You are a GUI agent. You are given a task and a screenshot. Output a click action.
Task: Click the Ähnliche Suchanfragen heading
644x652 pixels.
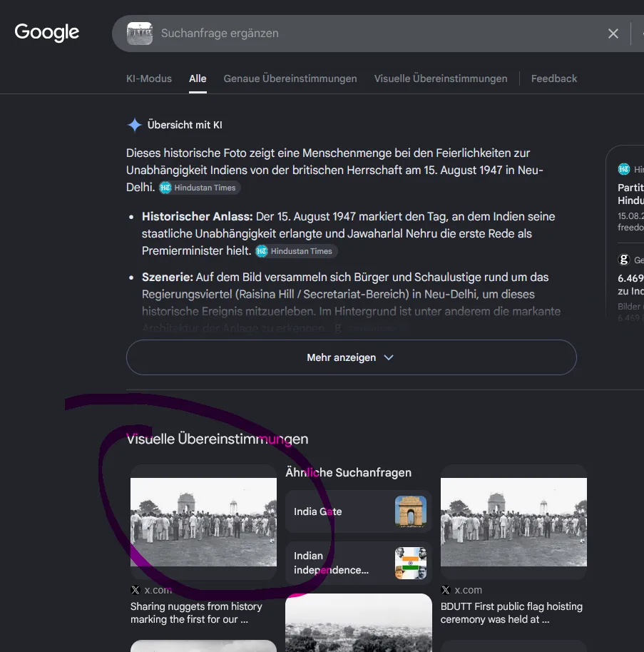349,472
